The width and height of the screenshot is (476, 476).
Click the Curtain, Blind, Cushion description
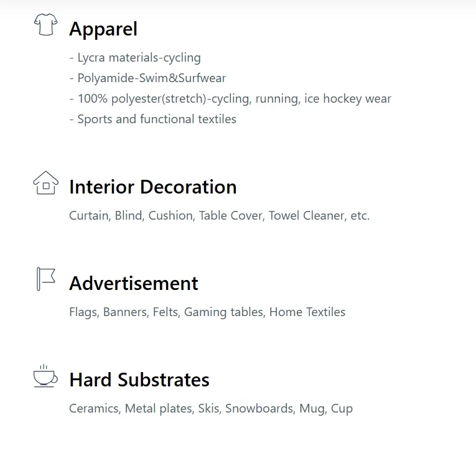click(x=219, y=215)
